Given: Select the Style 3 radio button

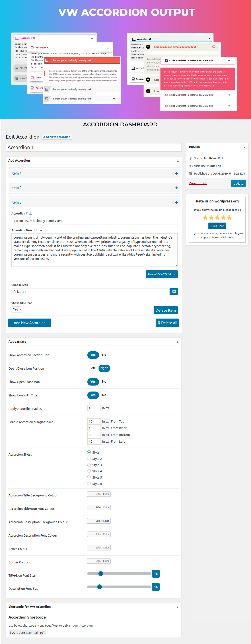Looking at the screenshot, I should 89,465.
